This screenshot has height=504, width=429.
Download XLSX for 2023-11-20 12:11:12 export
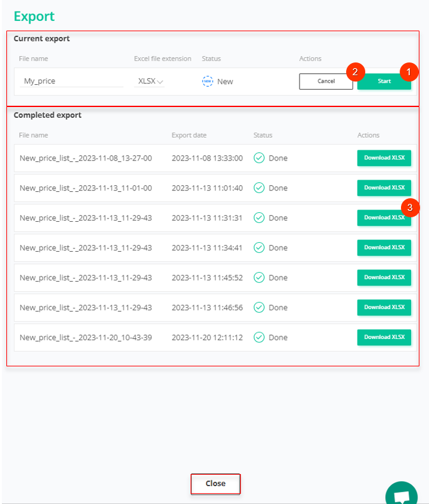click(384, 337)
